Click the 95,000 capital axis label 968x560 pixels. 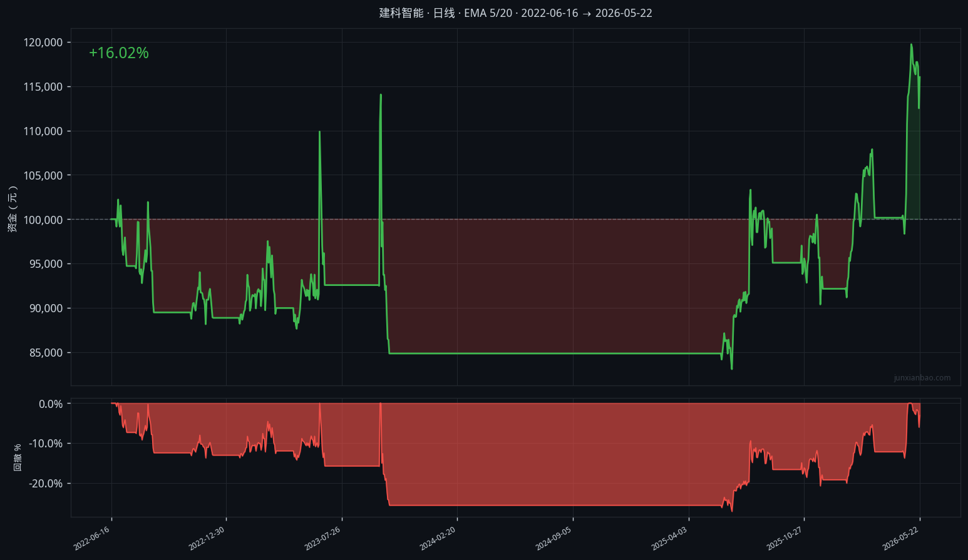(46, 264)
